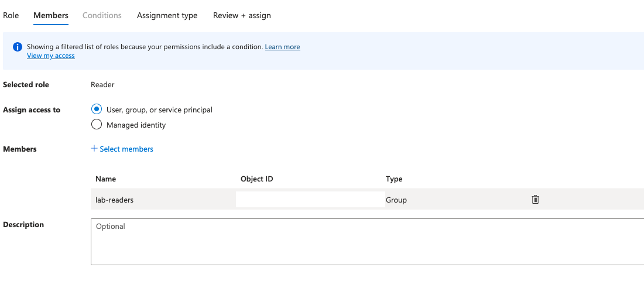Open the Learn more link
644x298 pixels.
point(283,47)
